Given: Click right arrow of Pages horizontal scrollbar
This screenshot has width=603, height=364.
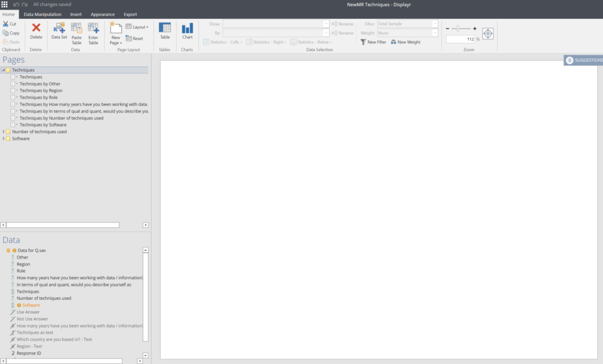Looking at the screenshot, I should (145, 225).
